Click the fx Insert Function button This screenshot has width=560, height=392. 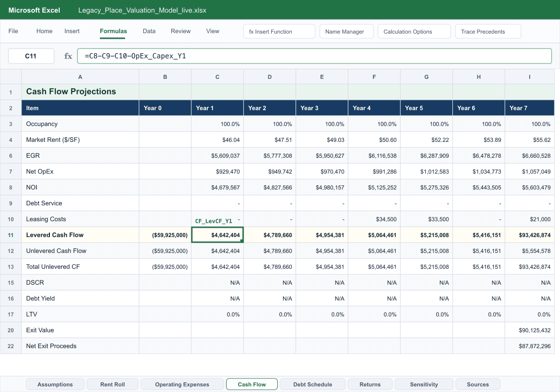tap(280, 31)
